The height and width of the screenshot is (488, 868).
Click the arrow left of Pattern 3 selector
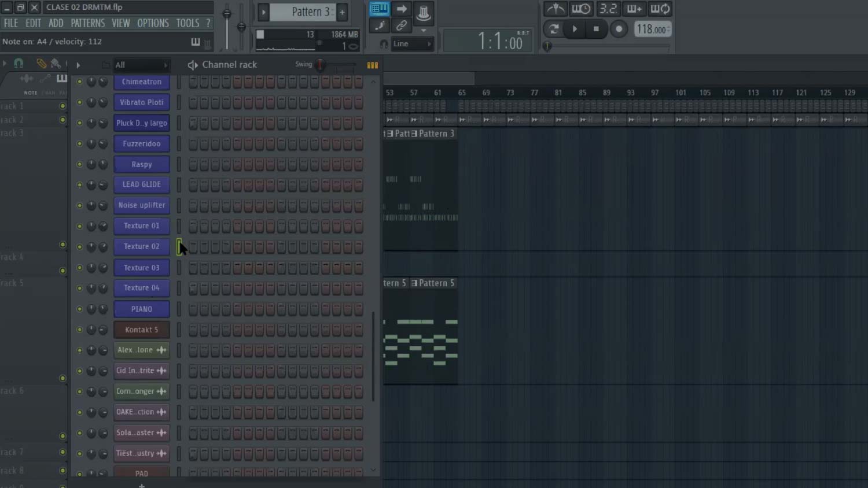pyautogui.click(x=263, y=12)
